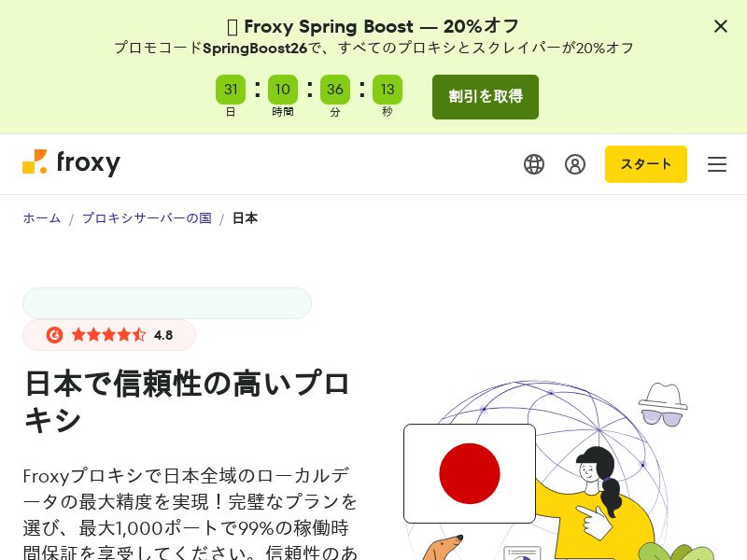Image resolution: width=747 pixels, height=560 pixels.
Task: Click the froxy logo
Action: point(72,162)
